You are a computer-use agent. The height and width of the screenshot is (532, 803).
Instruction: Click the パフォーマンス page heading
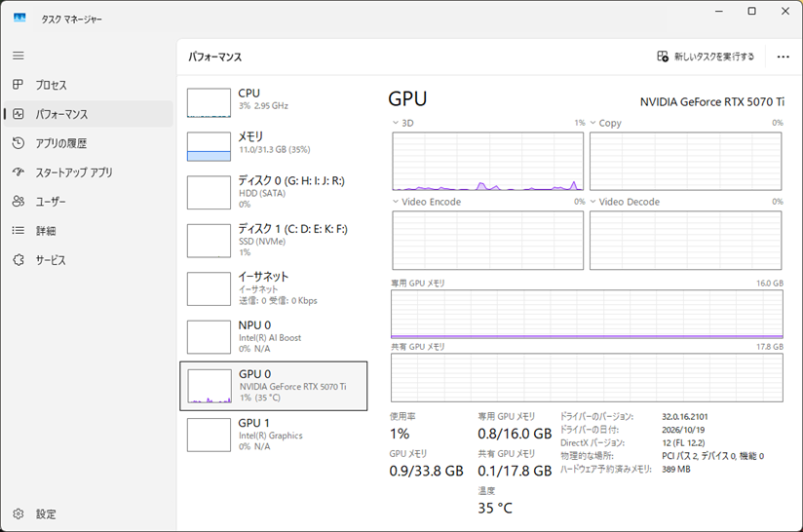point(214,57)
